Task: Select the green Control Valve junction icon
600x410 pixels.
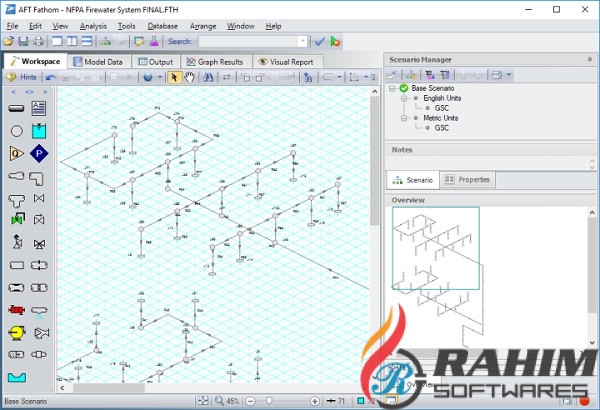Action: point(18,219)
